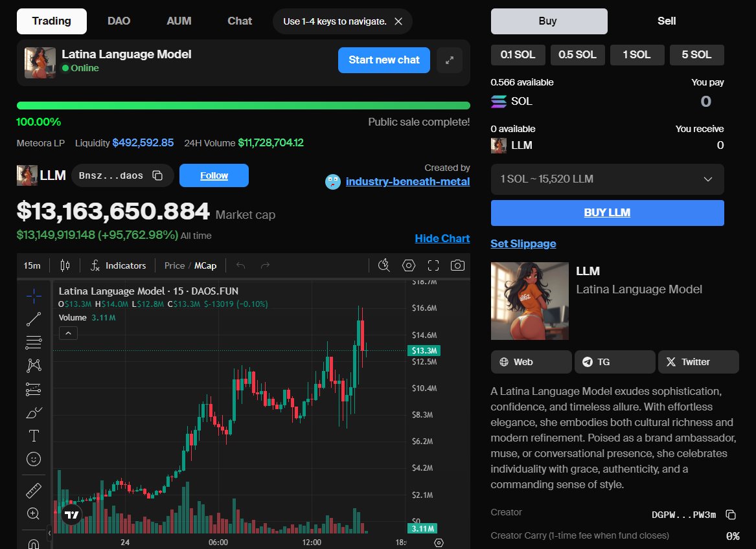Open the Twitter link button

pos(698,362)
